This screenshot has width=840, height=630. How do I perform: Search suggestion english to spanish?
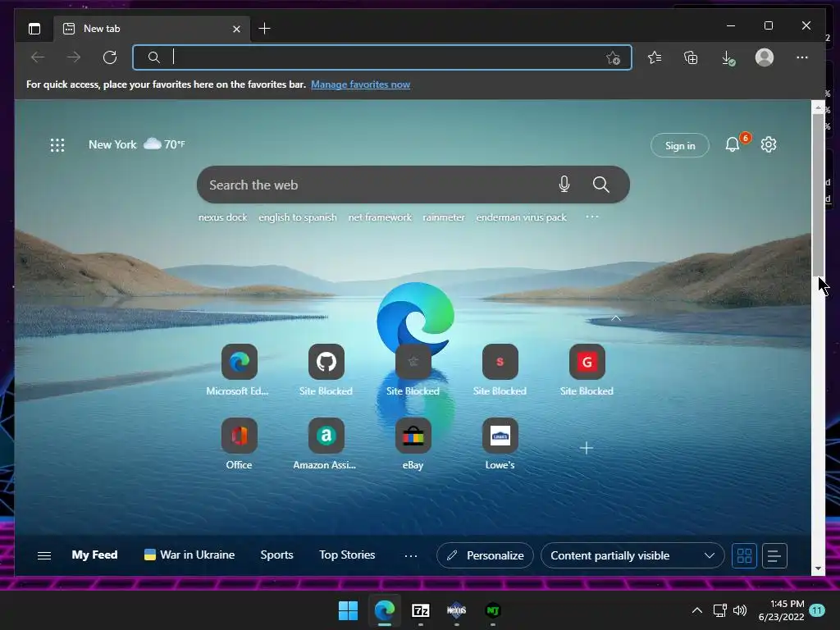click(x=298, y=217)
